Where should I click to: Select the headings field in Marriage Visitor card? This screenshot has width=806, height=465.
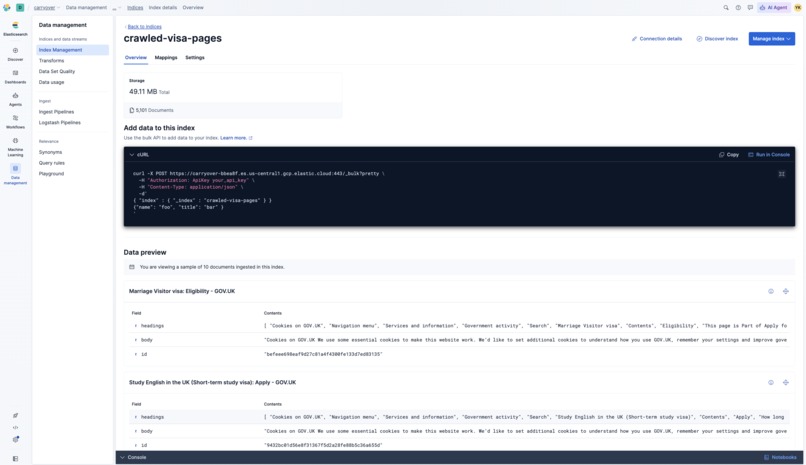[x=152, y=326]
